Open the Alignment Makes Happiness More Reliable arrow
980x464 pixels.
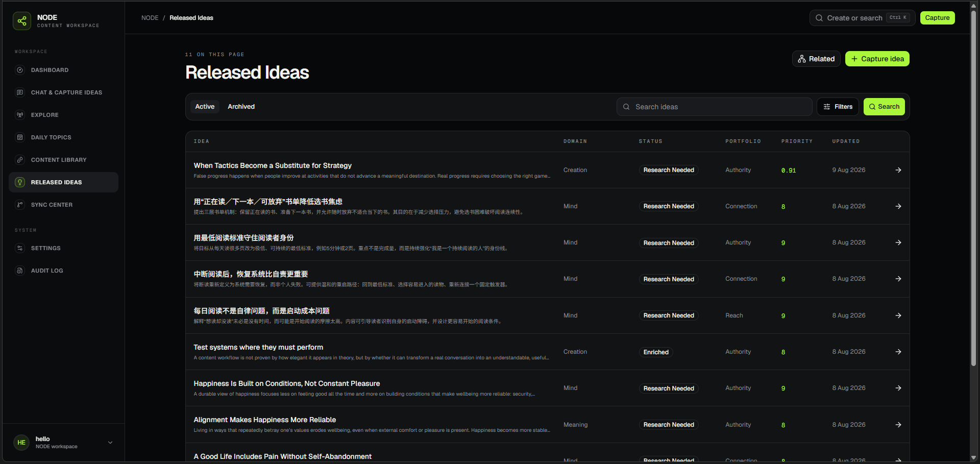click(898, 425)
